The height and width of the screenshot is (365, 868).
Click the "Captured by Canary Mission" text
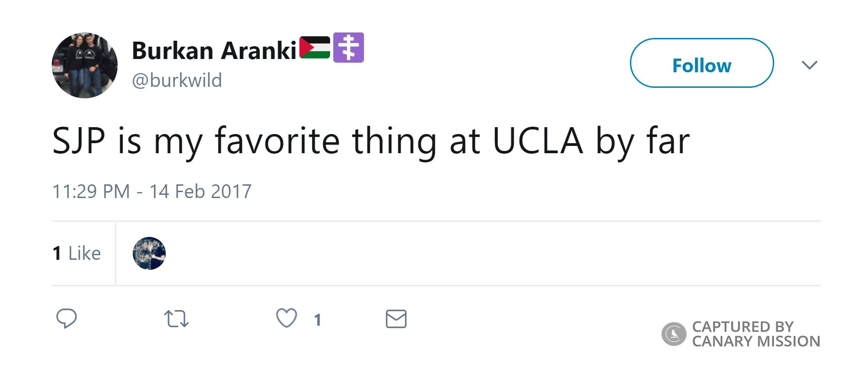coord(755,334)
